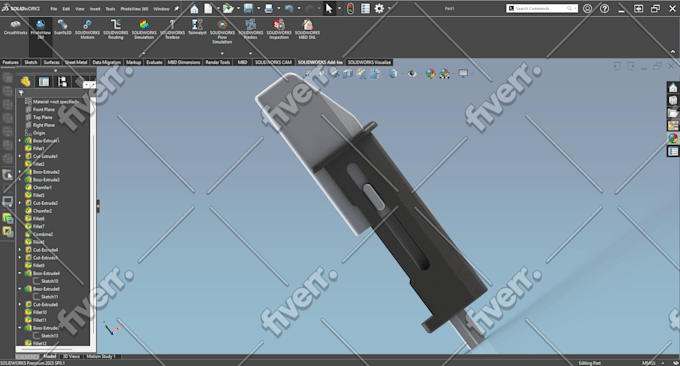The width and height of the screenshot is (680, 366).
Task: Print the document
Action: tap(268, 9)
